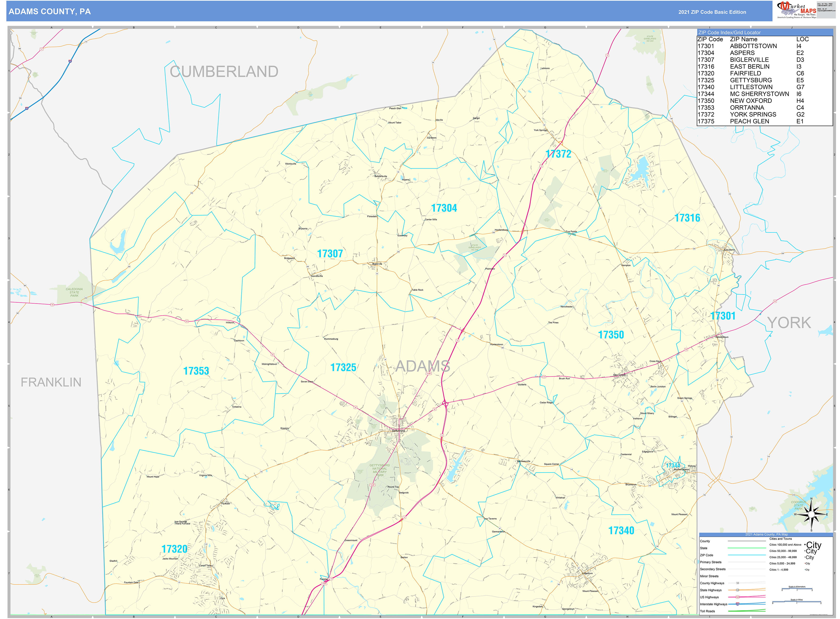Select the 17350 NEW OXFORD index row

tap(764, 101)
